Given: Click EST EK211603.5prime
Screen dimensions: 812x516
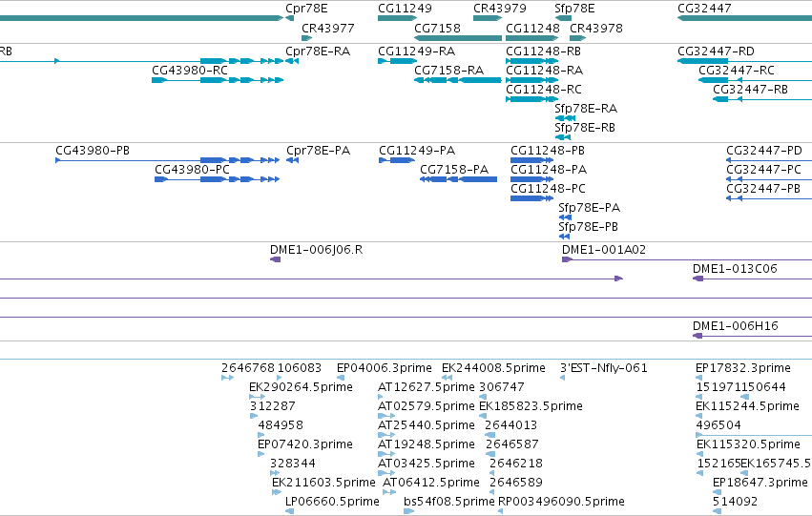Looking at the screenshot, I should [323, 483].
